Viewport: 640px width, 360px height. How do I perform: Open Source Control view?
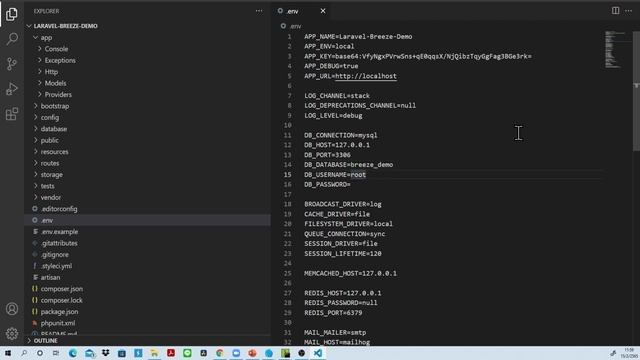tap(12, 64)
